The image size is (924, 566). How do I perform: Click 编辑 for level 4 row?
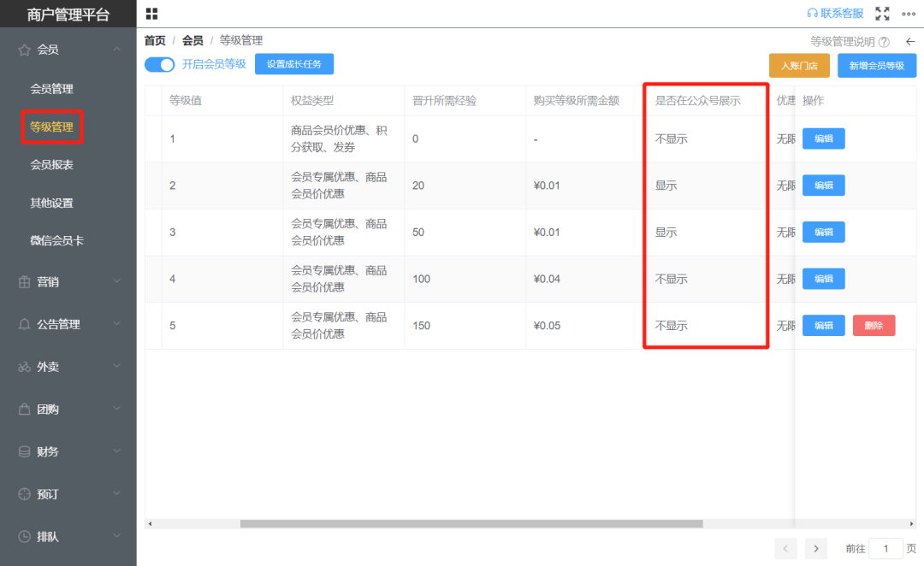click(x=824, y=279)
